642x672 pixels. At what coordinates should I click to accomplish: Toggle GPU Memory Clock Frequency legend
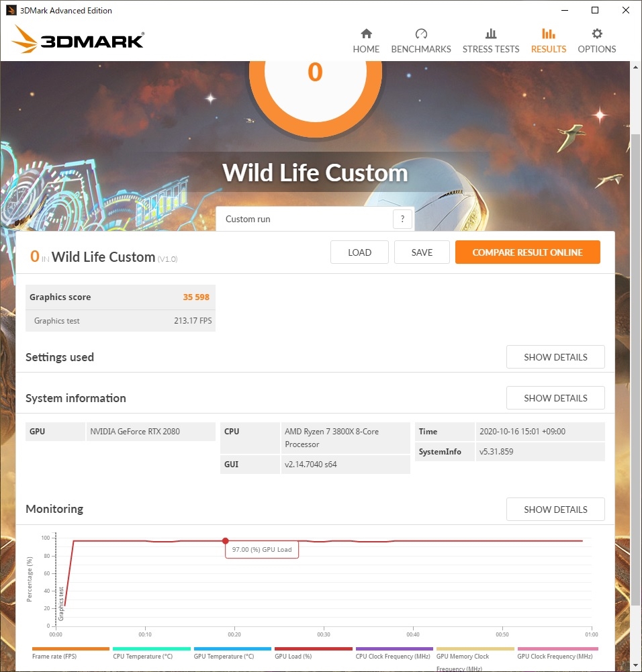click(x=475, y=659)
